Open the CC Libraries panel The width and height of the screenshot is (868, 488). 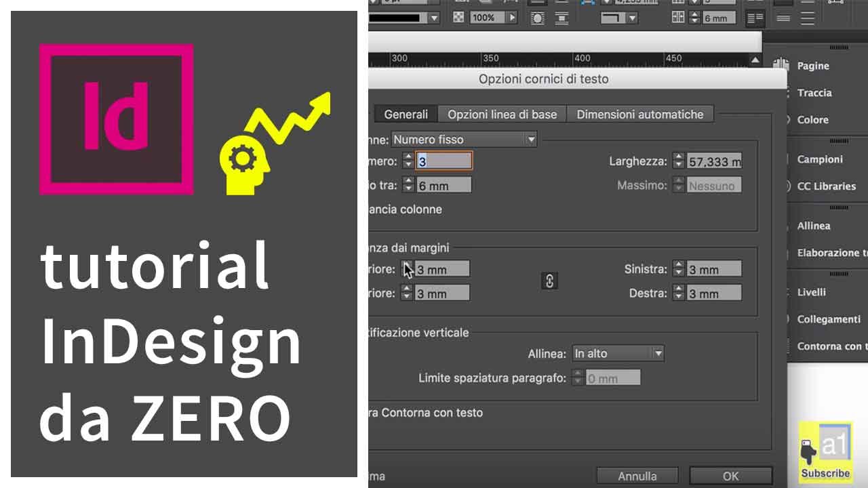(826, 186)
